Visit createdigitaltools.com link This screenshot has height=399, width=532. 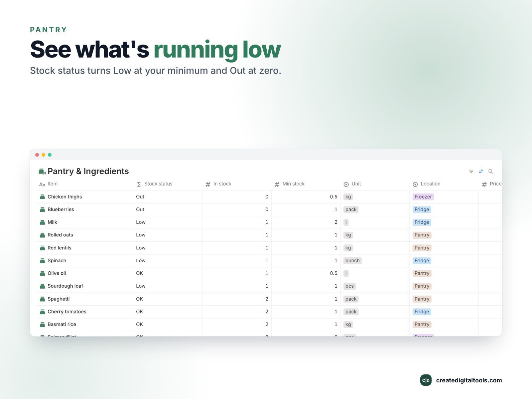point(469,380)
